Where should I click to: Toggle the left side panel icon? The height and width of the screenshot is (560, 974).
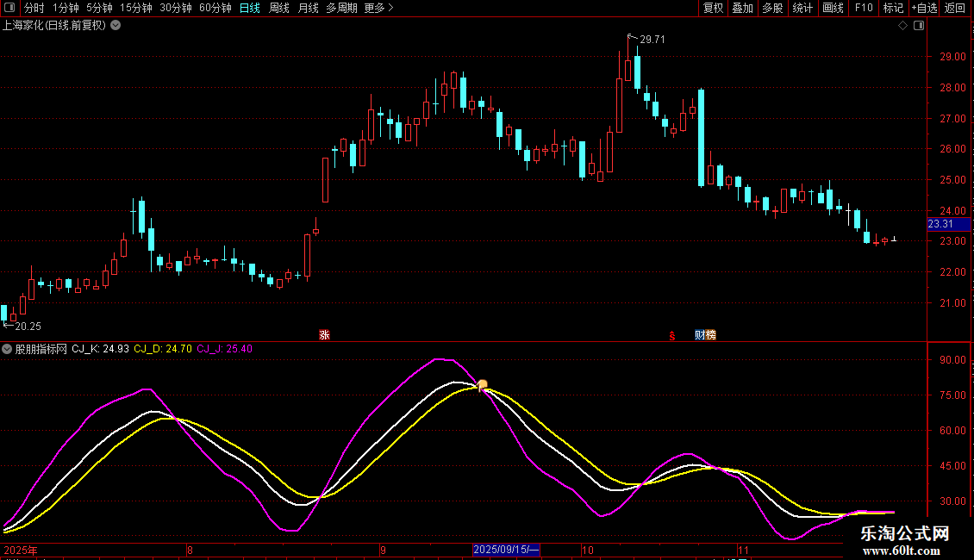click(x=9, y=8)
